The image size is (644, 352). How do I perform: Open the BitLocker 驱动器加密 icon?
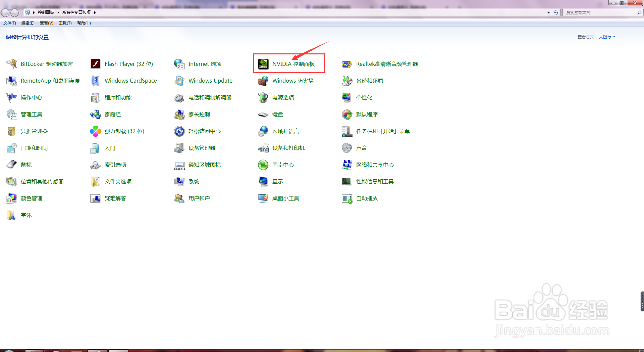click(12, 64)
